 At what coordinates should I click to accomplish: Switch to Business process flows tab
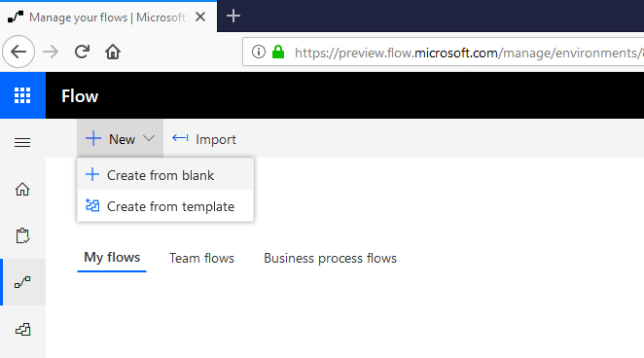click(330, 258)
